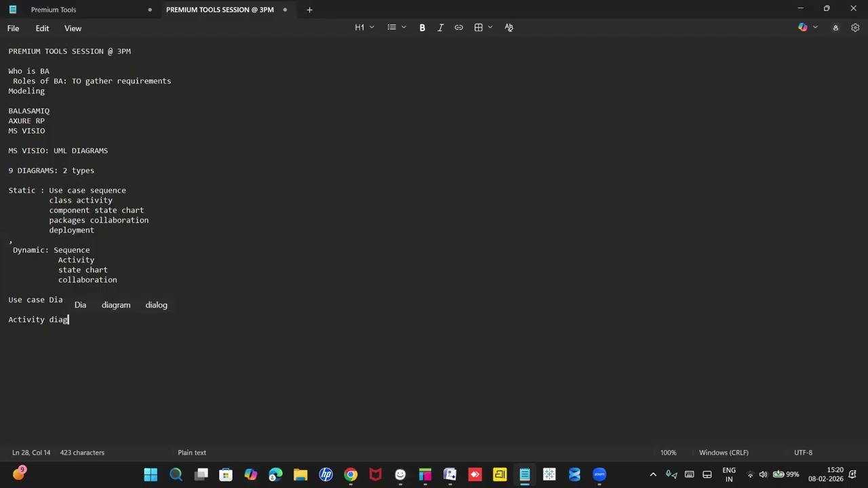The width and height of the screenshot is (868, 488).
Task: Toggle italic formatting
Action: [440, 28]
